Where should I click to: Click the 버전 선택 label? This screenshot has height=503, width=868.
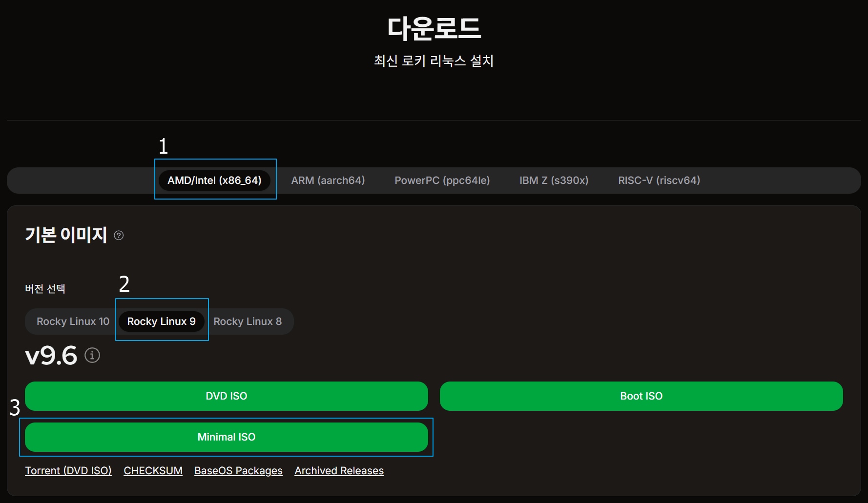[45, 289]
